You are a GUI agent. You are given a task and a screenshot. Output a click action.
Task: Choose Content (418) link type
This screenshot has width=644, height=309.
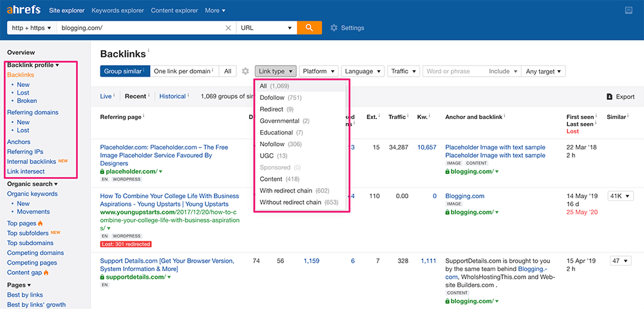tap(300, 179)
